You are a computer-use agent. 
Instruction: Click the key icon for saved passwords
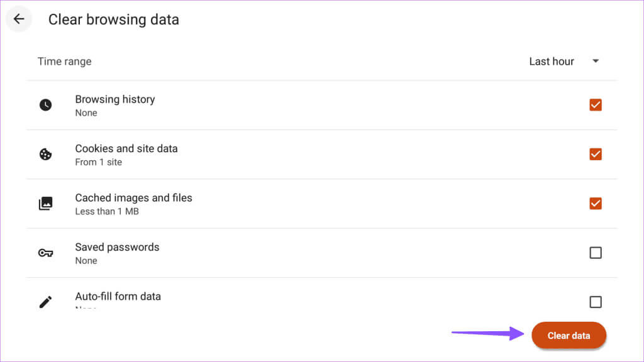[x=45, y=253]
